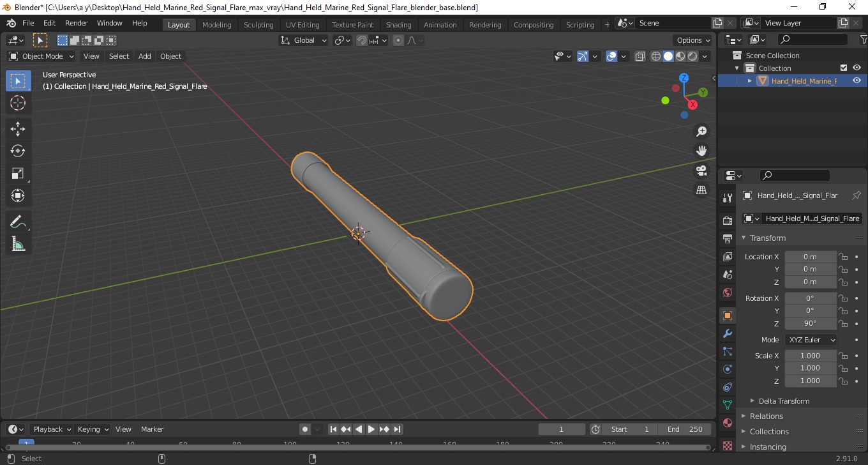Open the Active Tool settings tab
868x465 pixels.
point(727,198)
